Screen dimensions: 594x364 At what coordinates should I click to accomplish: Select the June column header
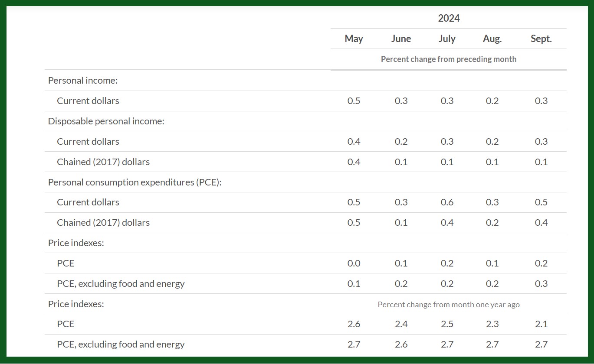(x=401, y=39)
